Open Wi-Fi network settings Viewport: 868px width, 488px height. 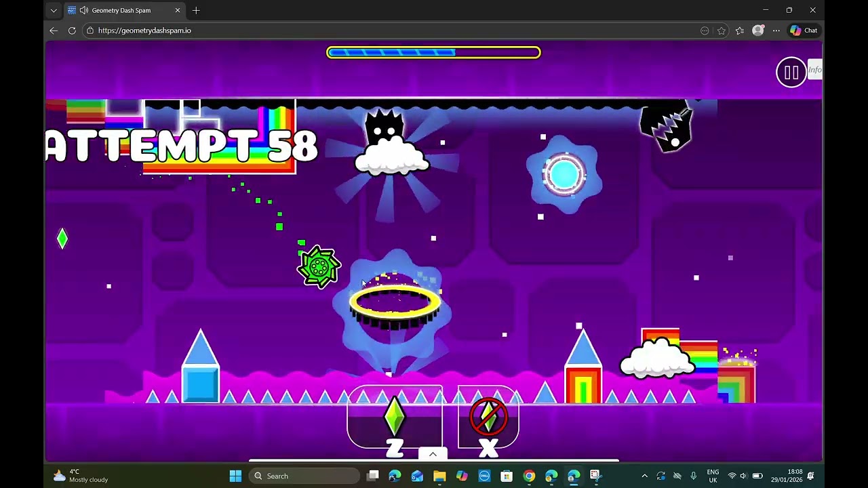click(x=732, y=476)
